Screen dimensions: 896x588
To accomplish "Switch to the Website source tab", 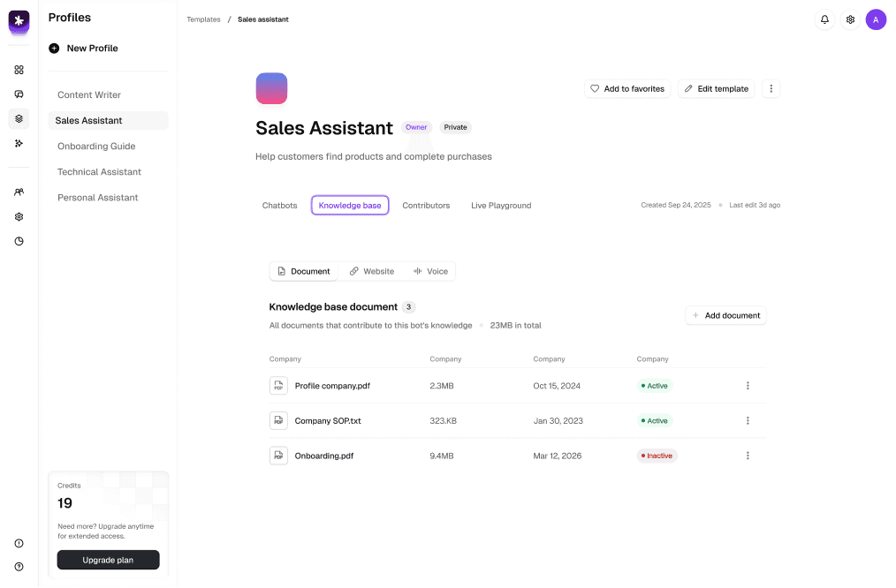I will click(x=371, y=271).
